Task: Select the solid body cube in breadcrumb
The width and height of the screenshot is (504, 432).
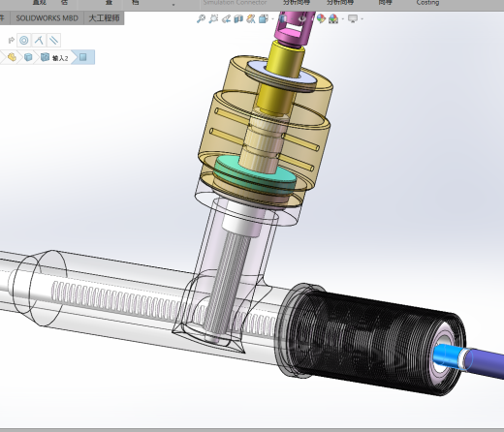Action: (x=28, y=57)
